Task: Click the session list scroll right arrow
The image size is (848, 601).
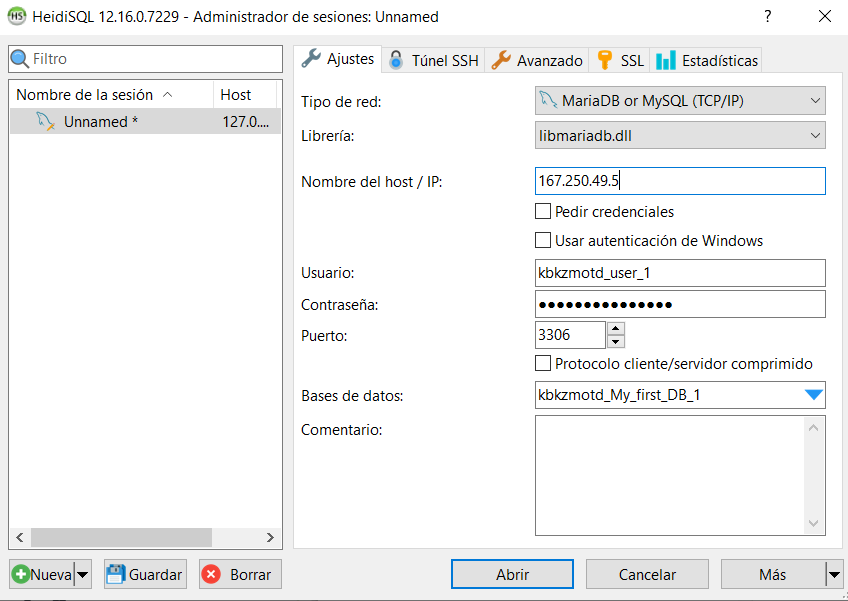Action: click(270, 537)
